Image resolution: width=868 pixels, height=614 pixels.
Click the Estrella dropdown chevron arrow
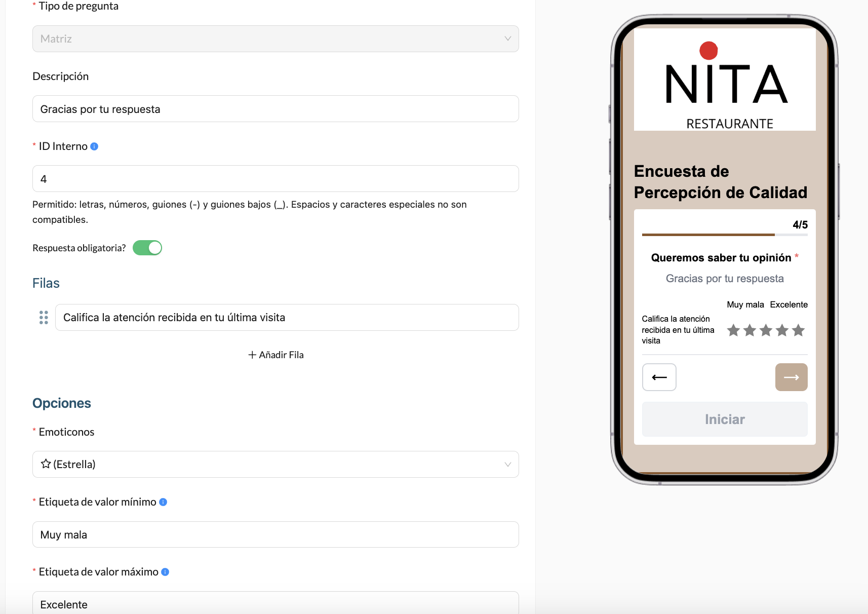507,465
